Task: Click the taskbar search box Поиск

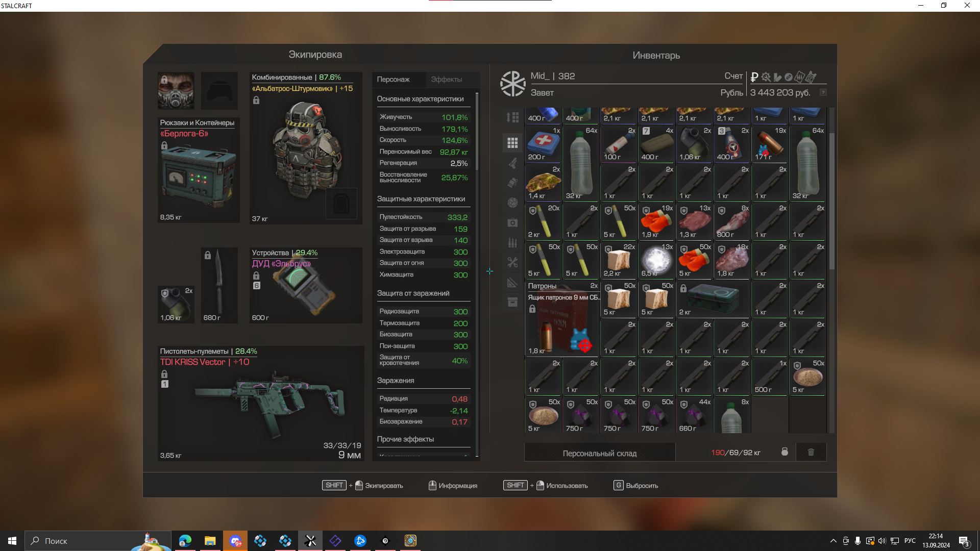Action: [x=98, y=541]
